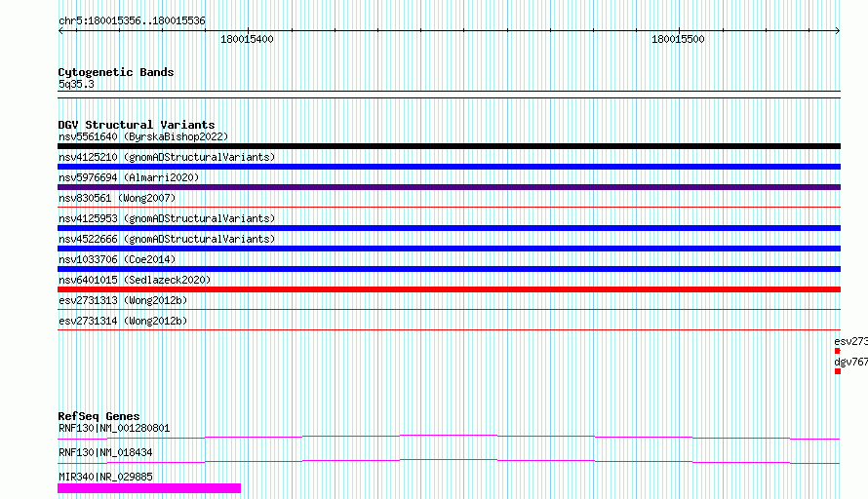Select the Cytogenetic Bands track title

116,72
